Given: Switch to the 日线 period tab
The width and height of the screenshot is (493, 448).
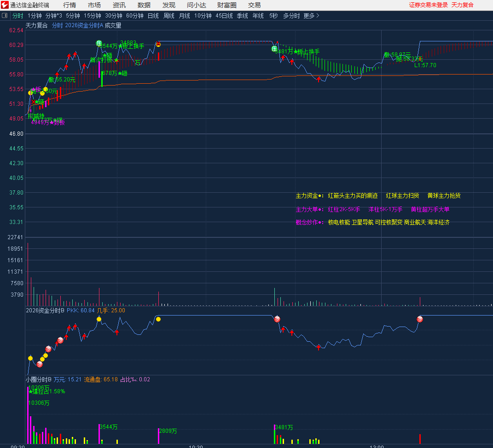Looking at the screenshot, I should (153, 16).
